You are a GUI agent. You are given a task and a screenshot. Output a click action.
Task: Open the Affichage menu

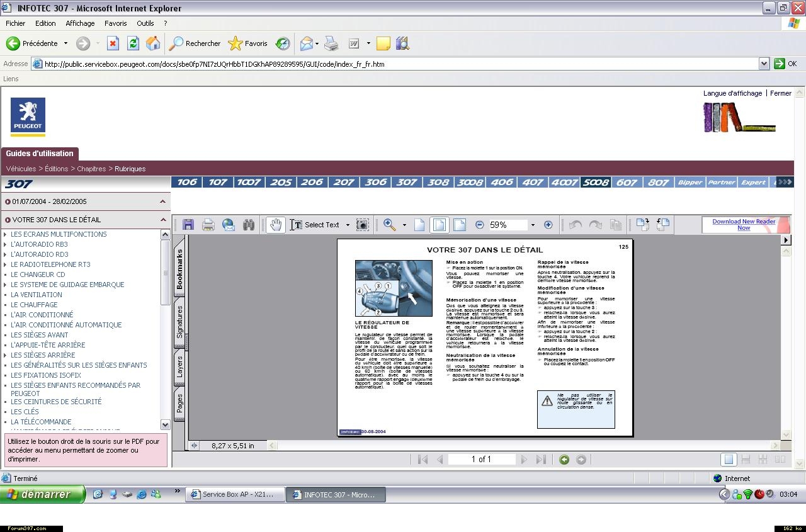pyautogui.click(x=80, y=23)
